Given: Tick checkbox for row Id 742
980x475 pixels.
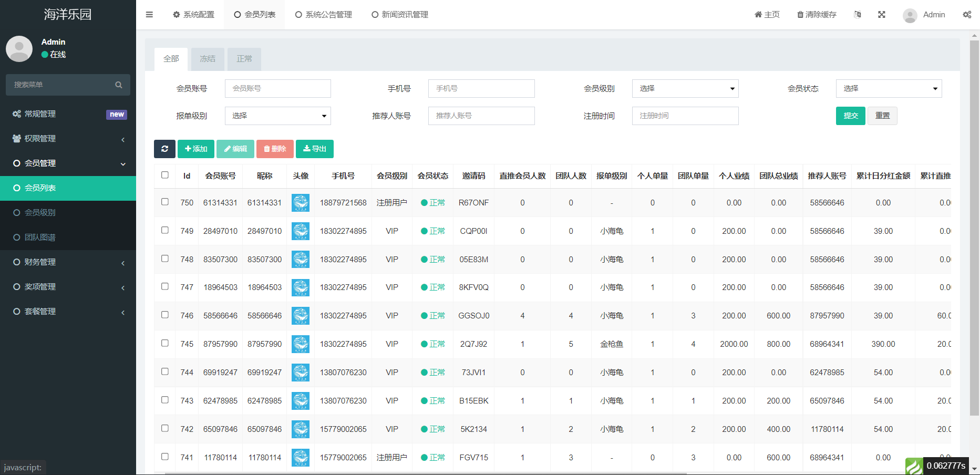Looking at the screenshot, I should (165, 428).
